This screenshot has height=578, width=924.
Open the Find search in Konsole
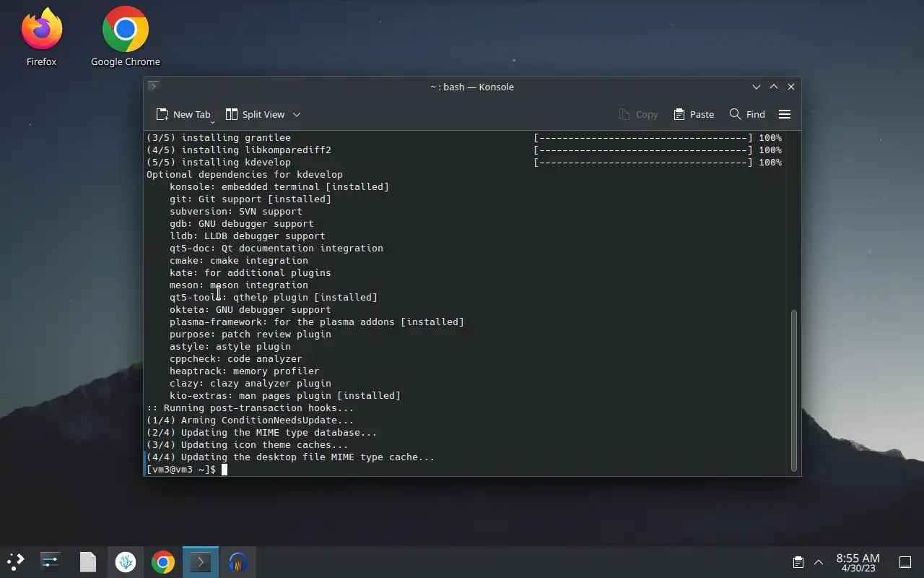pos(747,114)
